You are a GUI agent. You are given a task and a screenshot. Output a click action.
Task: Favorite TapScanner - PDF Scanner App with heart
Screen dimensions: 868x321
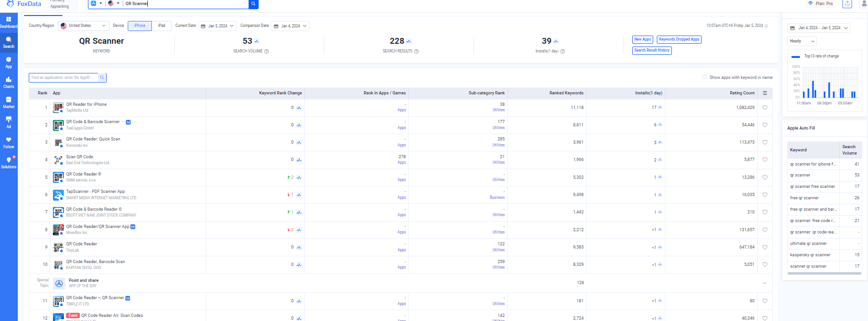pos(765,195)
